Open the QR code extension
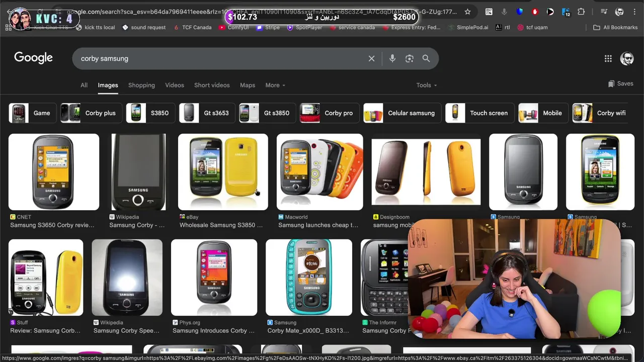The image size is (644, 362). tap(489, 12)
